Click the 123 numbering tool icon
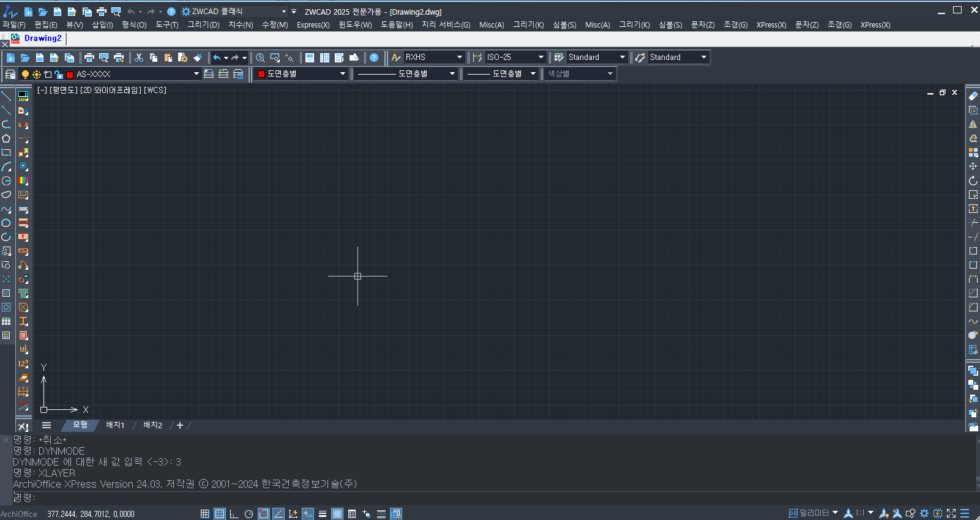 click(x=23, y=363)
